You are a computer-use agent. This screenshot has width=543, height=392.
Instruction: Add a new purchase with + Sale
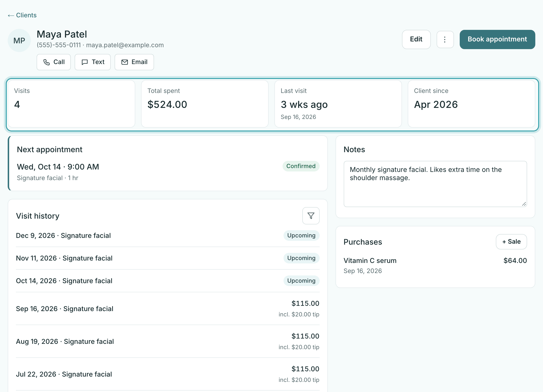pos(511,242)
